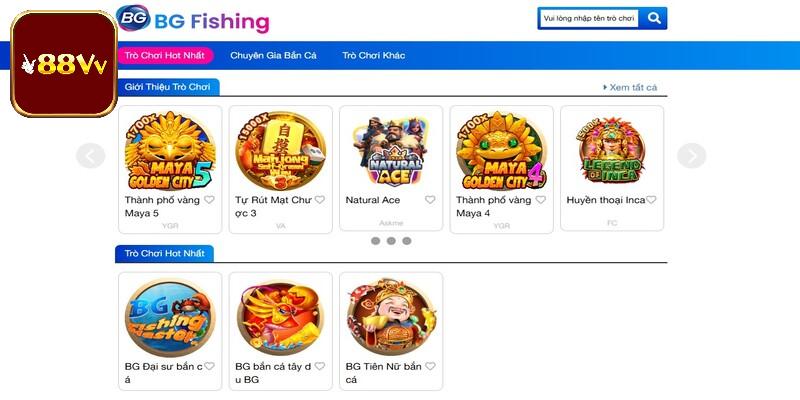Open the Natural Ace game icon

[x=391, y=151]
